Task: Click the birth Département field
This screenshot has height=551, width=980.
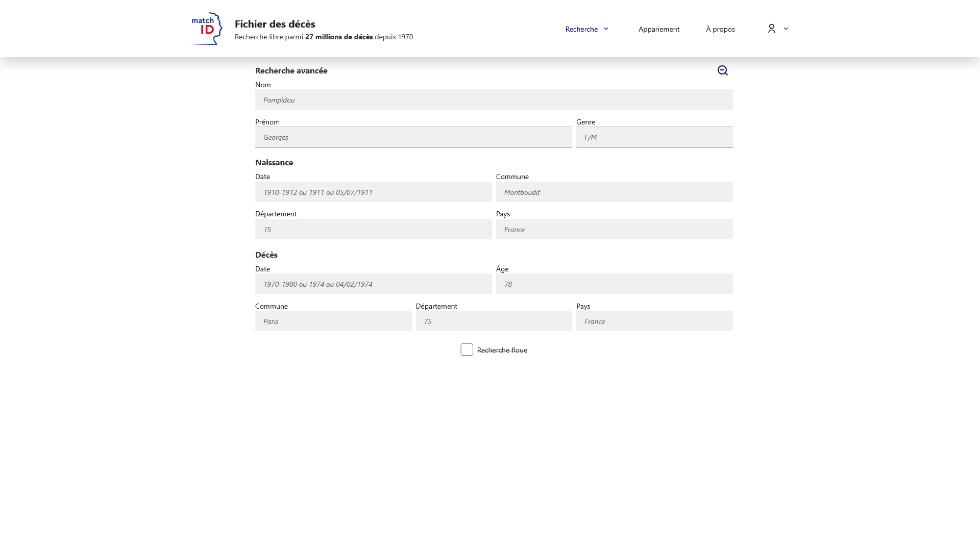Action: point(373,229)
